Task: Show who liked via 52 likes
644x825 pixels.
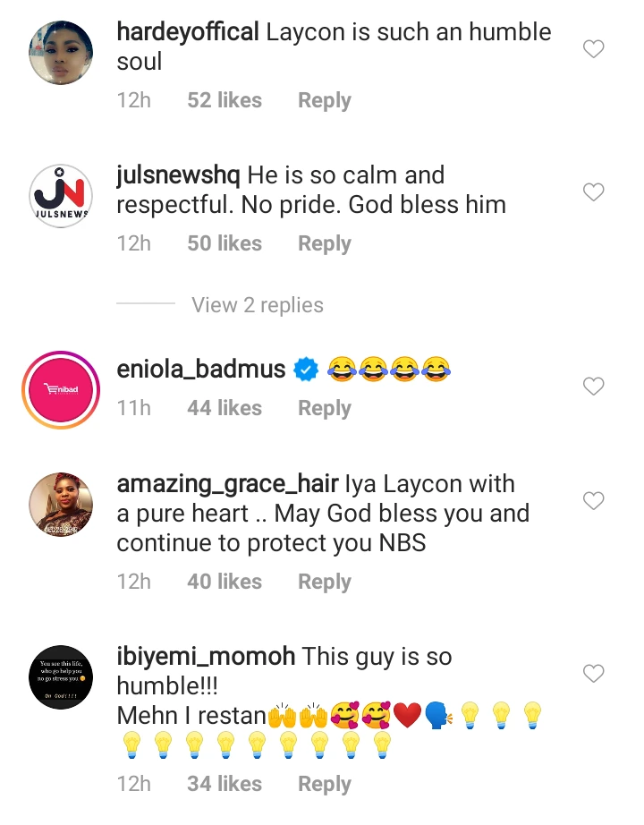Action: point(225,100)
